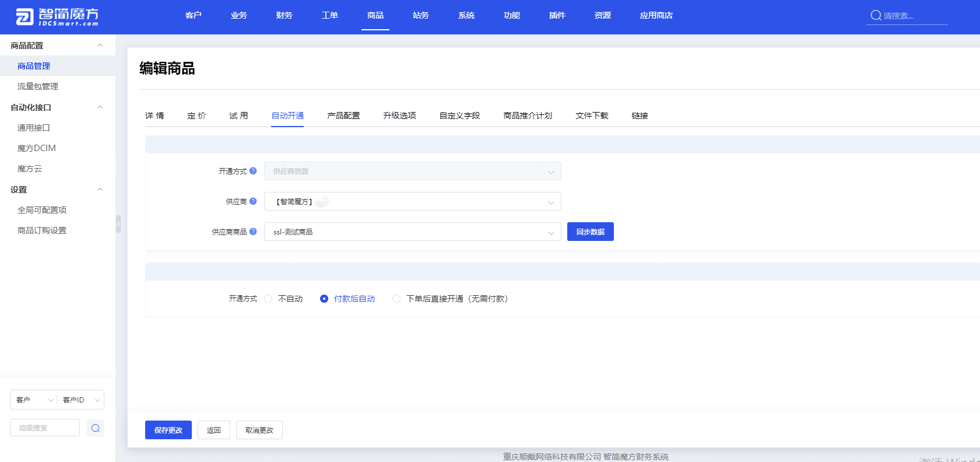Click the help icon next to 供应商
Image resolution: width=980 pixels, height=462 pixels.
[253, 201]
